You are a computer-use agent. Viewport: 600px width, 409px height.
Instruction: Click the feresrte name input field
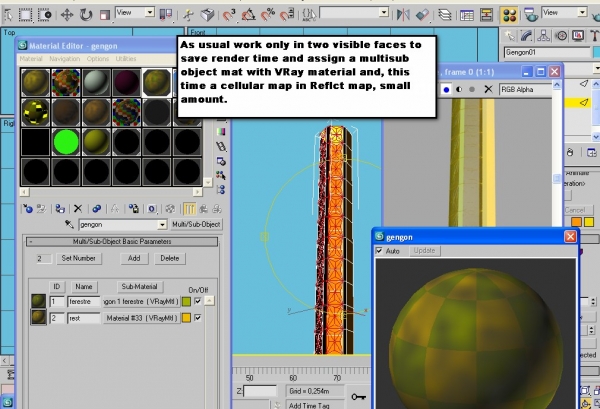83,301
